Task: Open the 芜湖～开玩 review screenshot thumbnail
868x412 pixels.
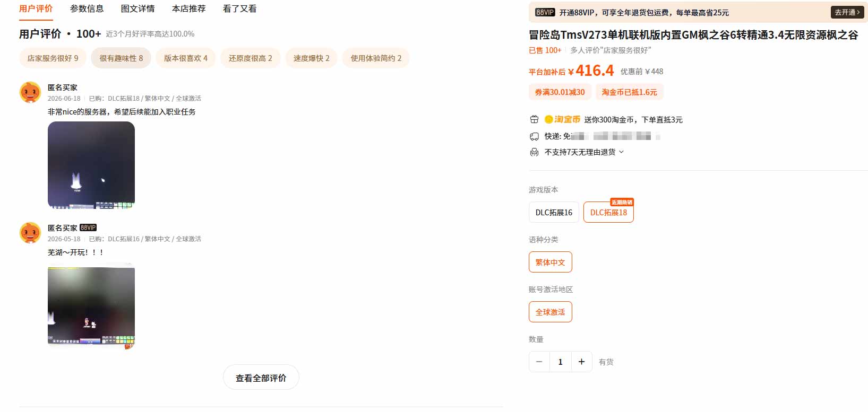Action: coord(91,305)
